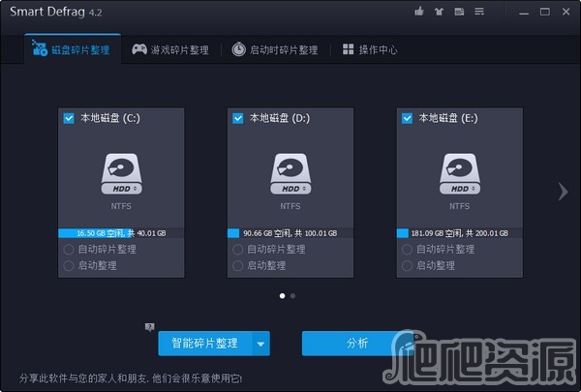
Task: Enable 自动碎片整理 for drive C:
Action: tap(69, 250)
